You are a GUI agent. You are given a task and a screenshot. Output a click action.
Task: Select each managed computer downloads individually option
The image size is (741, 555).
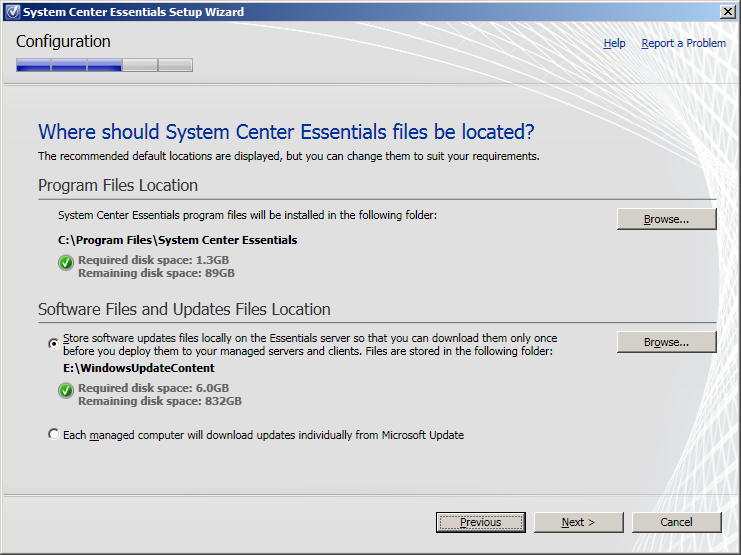pos(54,434)
